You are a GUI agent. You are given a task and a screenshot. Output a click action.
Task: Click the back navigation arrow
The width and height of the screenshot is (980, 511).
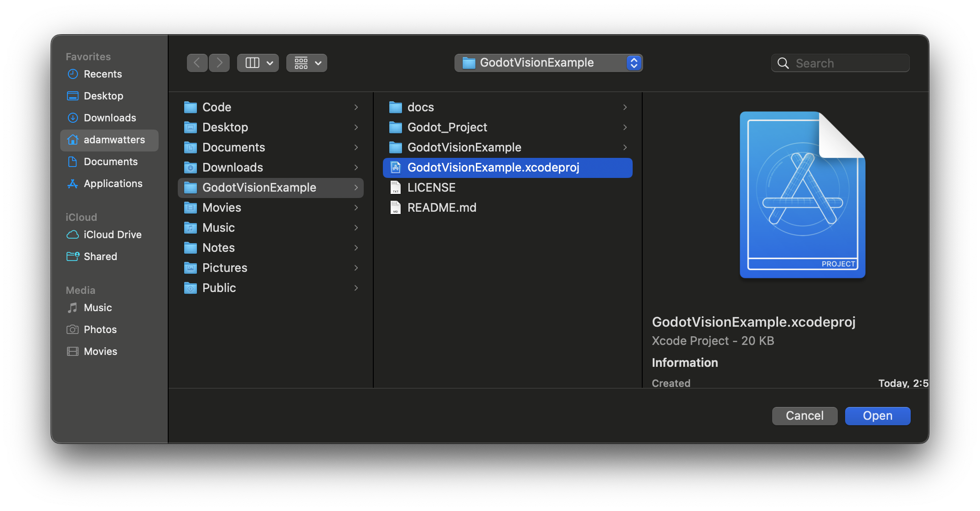tap(197, 63)
